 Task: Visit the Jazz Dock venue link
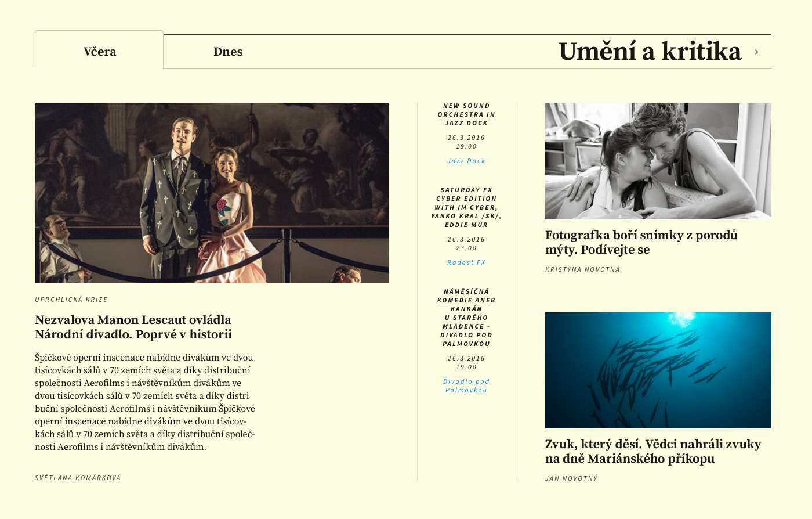point(466,161)
